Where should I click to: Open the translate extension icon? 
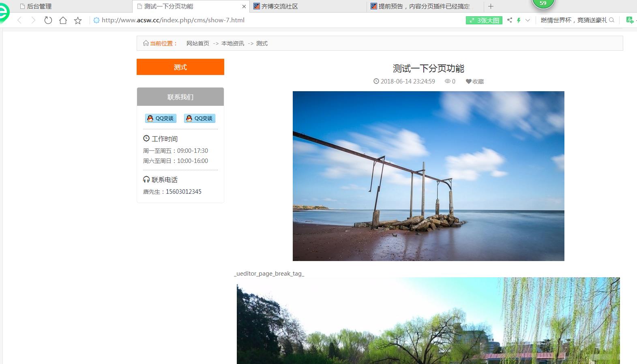click(x=630, y=20)
